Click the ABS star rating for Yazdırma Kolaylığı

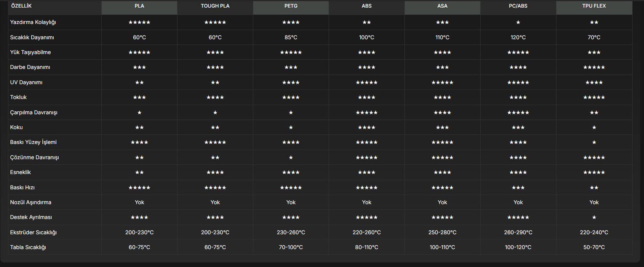tap(367, 22)
